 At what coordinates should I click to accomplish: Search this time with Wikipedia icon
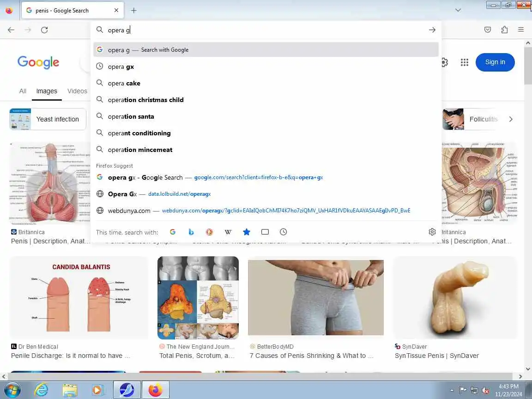(228, 232)
